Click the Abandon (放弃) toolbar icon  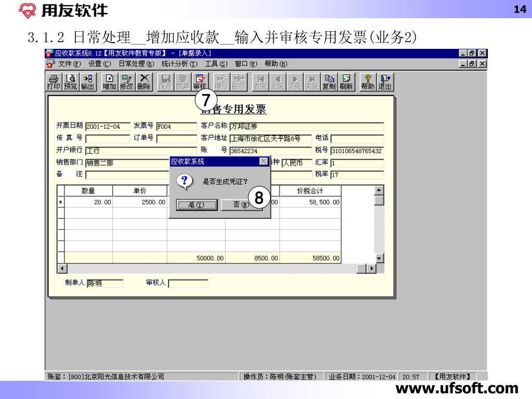(x=182, y=82)
